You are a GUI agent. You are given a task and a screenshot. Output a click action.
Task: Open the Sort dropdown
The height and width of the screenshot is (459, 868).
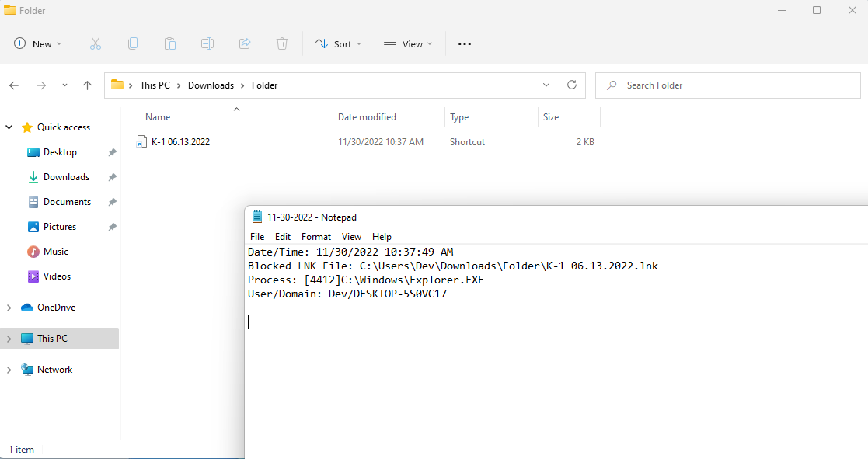[x=339, y=43]
